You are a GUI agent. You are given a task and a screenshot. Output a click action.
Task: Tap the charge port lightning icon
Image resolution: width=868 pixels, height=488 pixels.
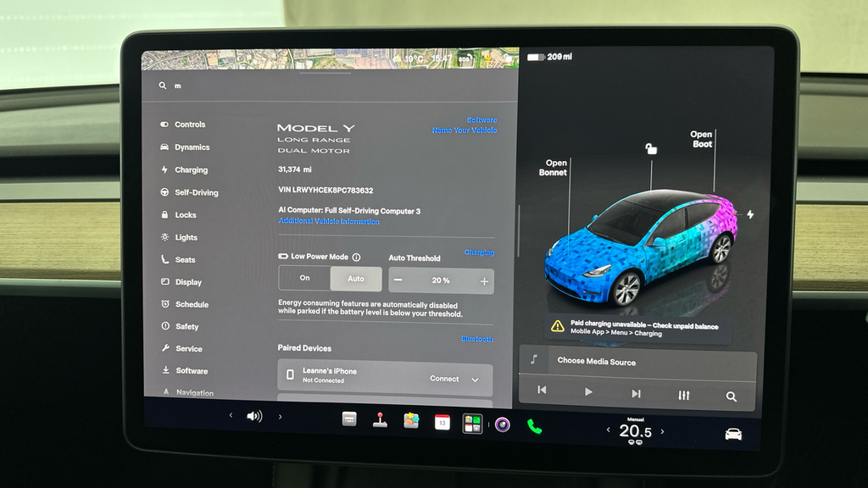750,214
